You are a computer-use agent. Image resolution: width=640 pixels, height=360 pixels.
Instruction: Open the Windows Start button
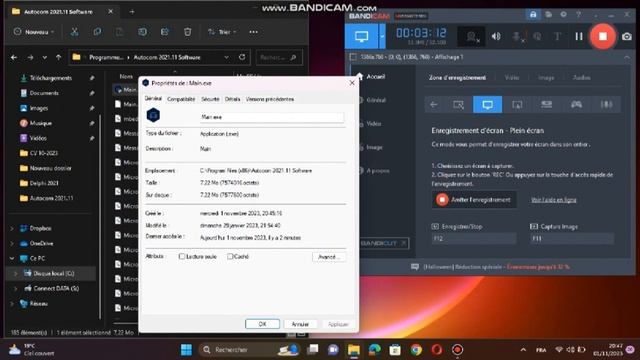187,350
